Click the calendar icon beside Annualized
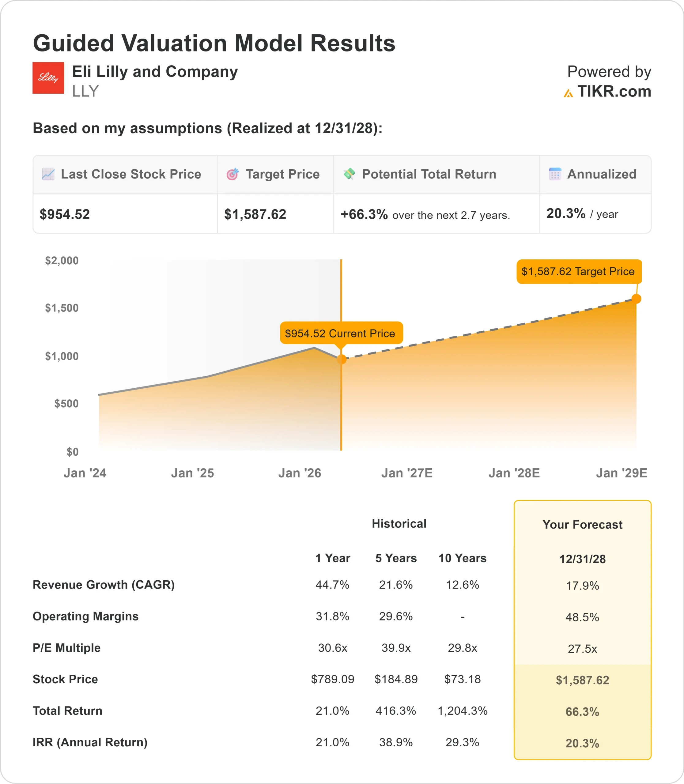 pyautogui.click(x=555, y=174)
